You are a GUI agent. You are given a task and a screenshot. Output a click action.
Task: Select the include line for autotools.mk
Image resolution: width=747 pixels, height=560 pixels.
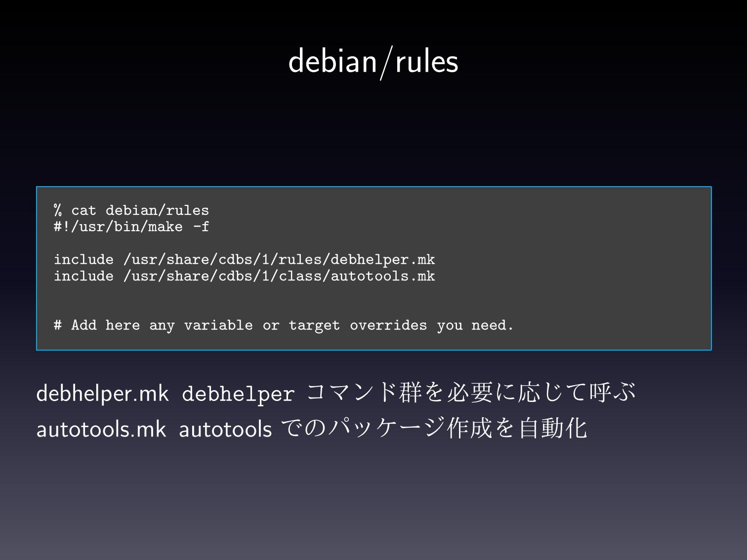[245, 276]
